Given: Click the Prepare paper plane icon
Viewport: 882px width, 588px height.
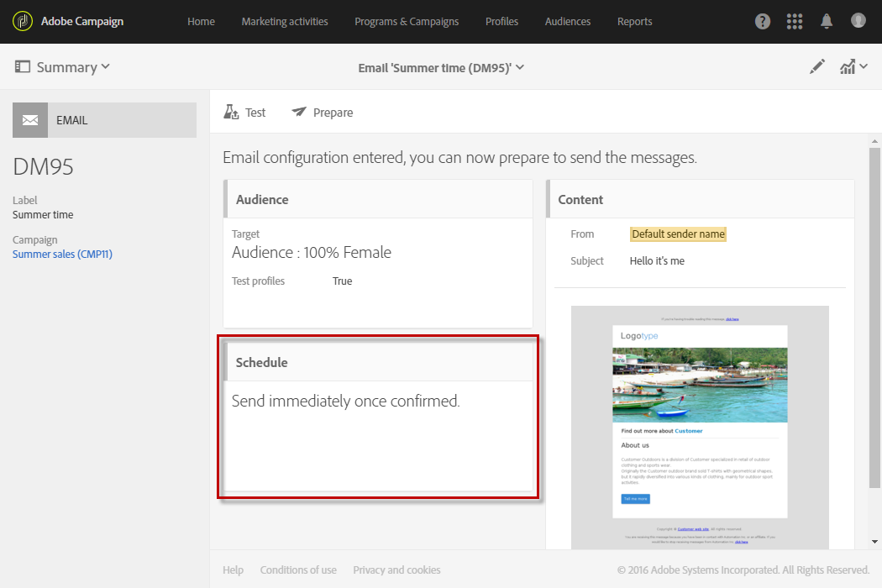Looking at the screenshot, I should pyautogui.click(x=299, y=112).
